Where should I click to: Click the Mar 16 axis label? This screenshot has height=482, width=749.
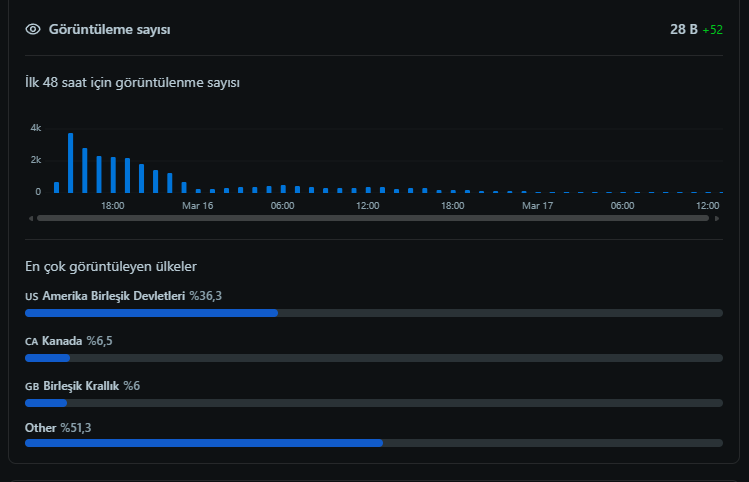[x=197, y=206]
